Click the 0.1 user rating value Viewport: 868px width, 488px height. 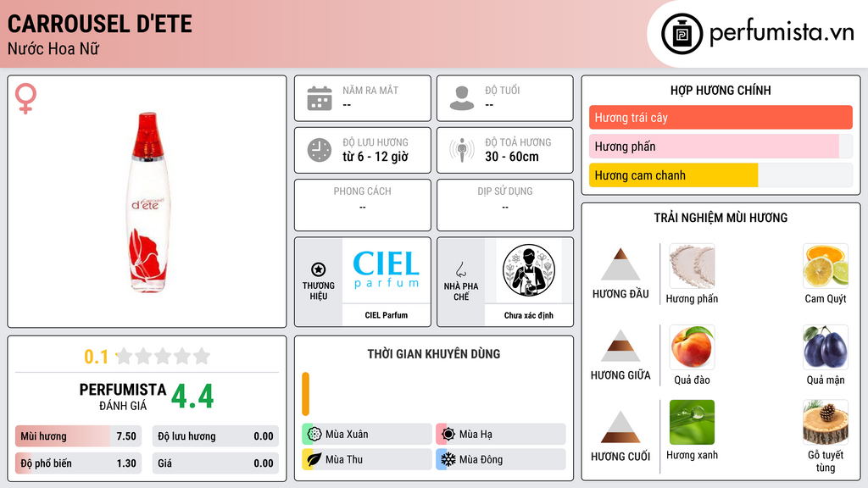tap(97, 357)
